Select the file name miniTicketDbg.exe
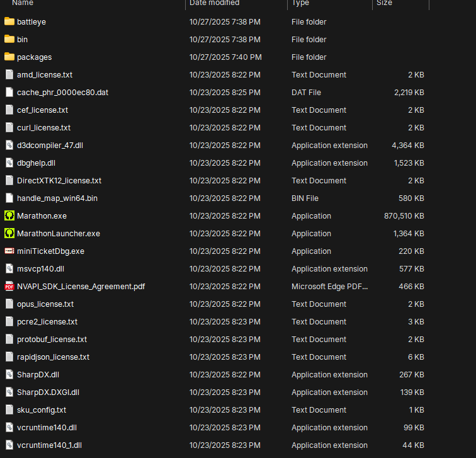Viewport: 476px width, 458px height. (x=50, y=251)
